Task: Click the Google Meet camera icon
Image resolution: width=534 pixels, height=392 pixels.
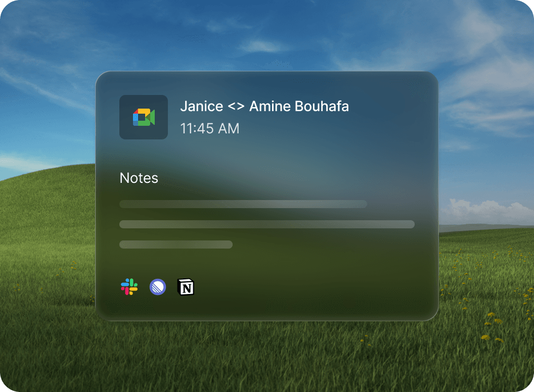Action: coord(144,117)
